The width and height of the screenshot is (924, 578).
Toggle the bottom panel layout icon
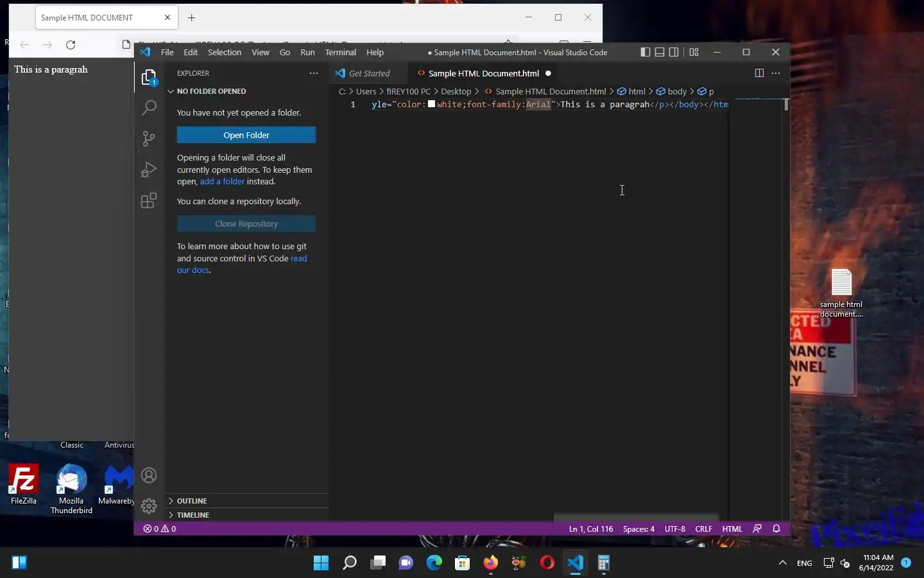pos(660,52)
